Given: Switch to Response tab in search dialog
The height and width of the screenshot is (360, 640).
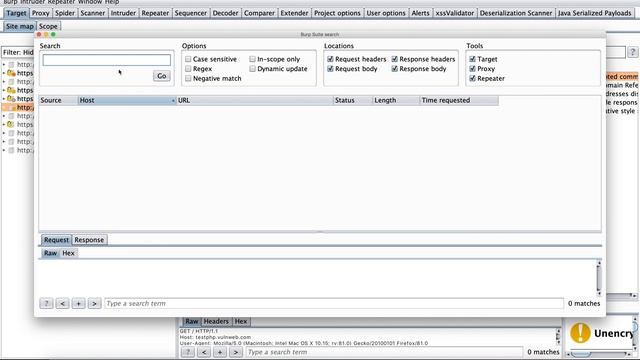Looking at the screenshot, I should [x=89, y=240].
